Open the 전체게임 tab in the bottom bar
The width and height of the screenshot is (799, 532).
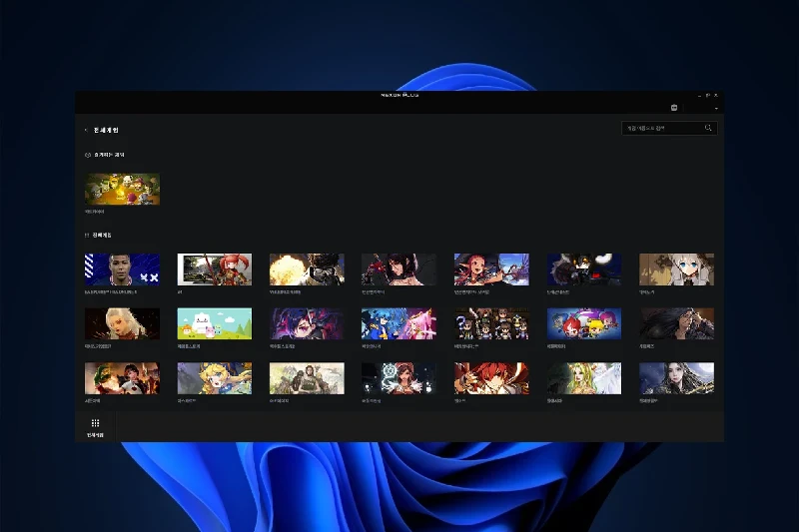(95, 428)
